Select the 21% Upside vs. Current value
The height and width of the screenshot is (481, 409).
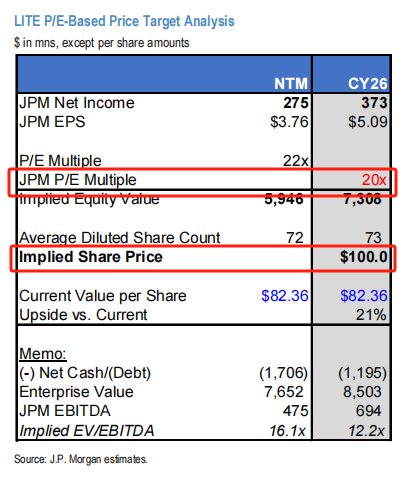tap(371, 315)
